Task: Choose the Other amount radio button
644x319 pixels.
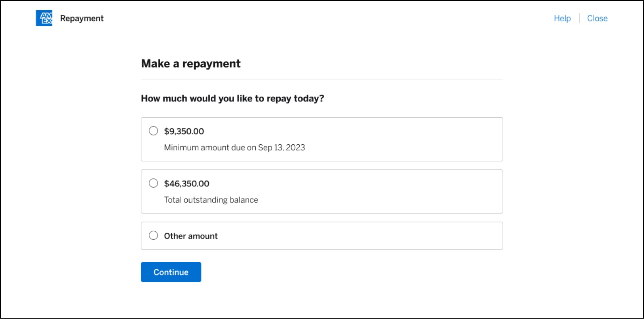Action: pyautogui.click(x=153, y=235)
